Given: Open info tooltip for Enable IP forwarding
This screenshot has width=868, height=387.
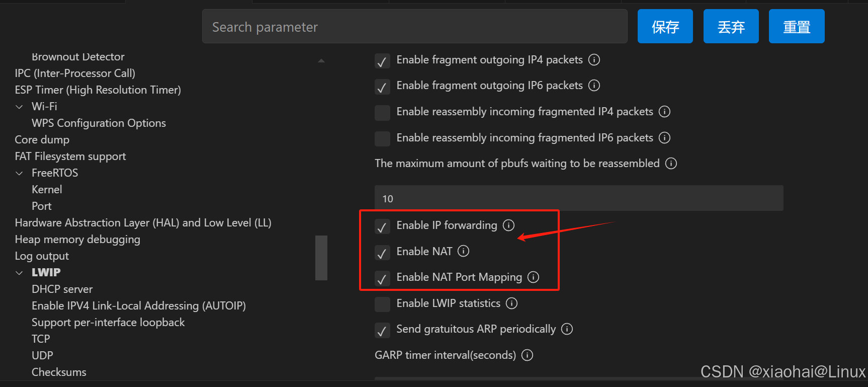Looking at the screenshot, I should coord(509,225).
